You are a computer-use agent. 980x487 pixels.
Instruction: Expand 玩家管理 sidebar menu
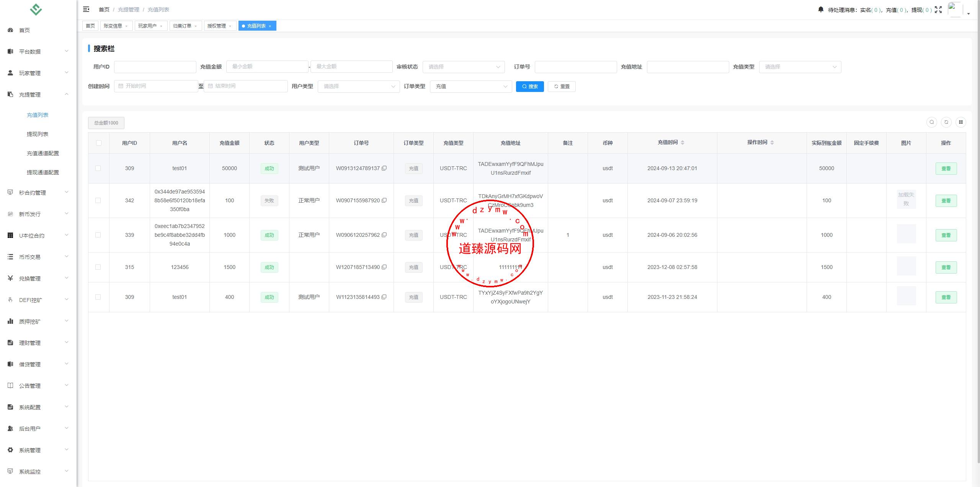tap(38, 73)
